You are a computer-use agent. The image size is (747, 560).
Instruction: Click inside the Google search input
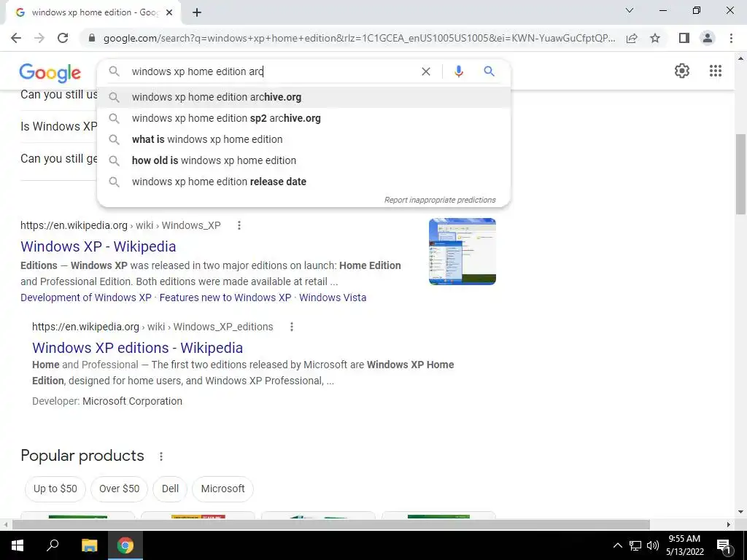click(x=271, y=71)
